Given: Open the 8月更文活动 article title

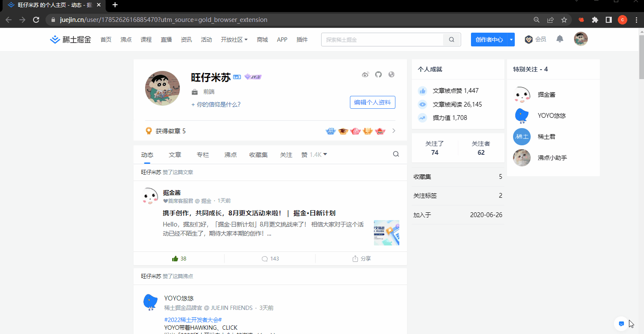Looking at the screenshot, I should (x=249, y=213).
